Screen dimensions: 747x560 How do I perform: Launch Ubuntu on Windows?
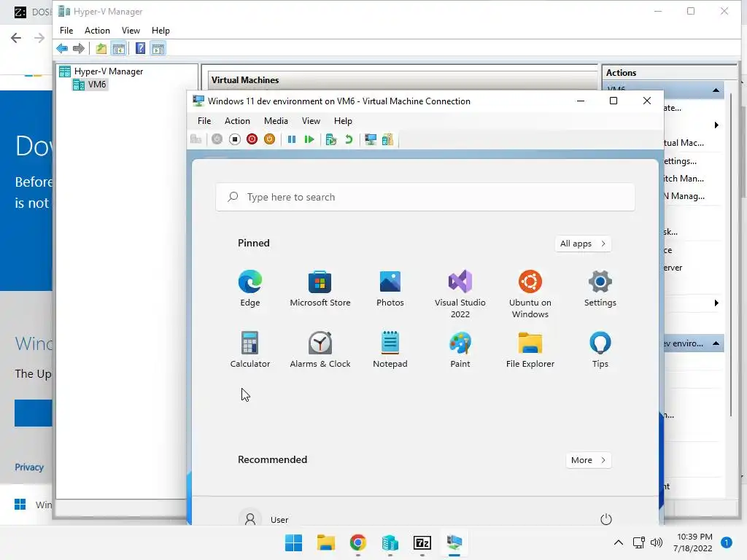coord(530,295)
